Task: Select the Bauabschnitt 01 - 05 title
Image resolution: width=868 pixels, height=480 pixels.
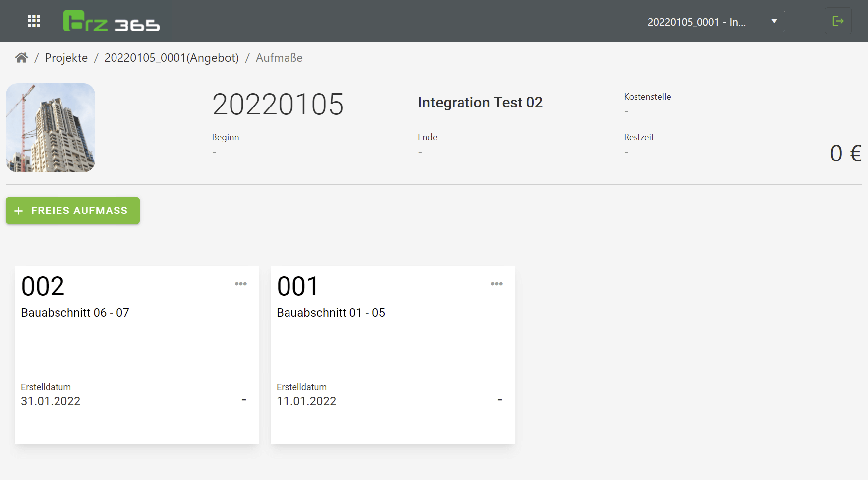Action: (x=331, y=313)
